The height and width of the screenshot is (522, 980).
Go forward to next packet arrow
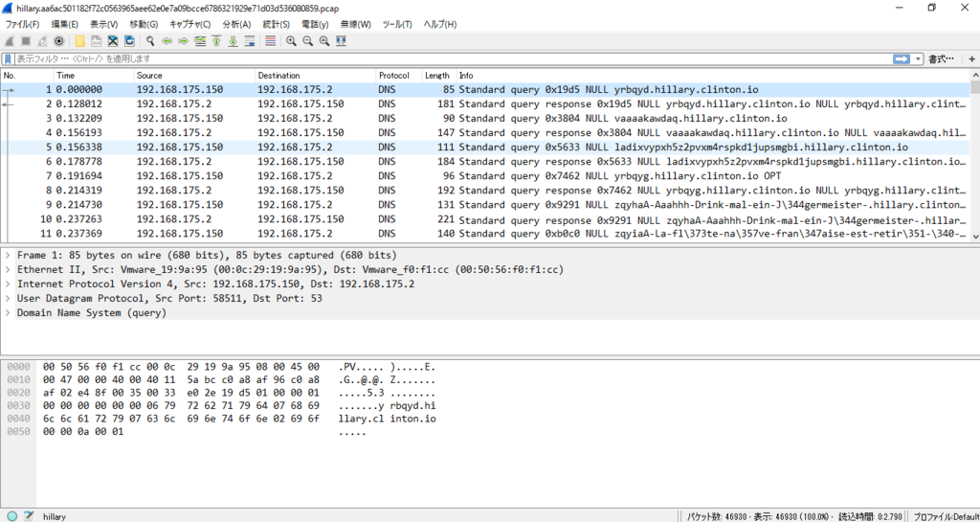pos(183,41)
